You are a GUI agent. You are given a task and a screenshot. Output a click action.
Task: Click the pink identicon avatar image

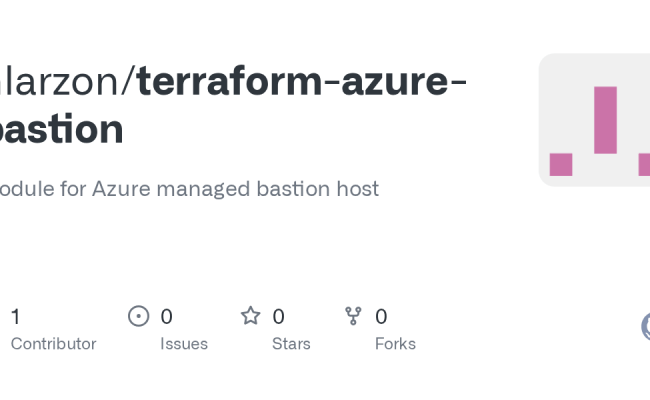click(594, 120)
